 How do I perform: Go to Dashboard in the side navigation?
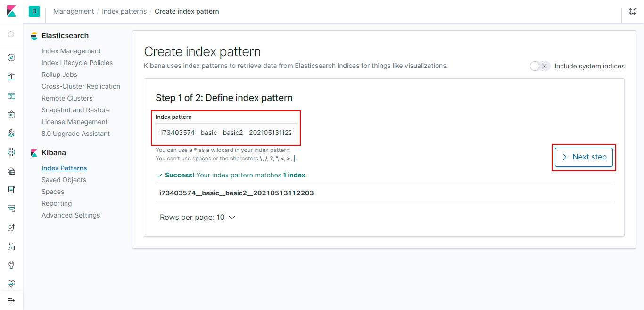[x=11, y=95]
